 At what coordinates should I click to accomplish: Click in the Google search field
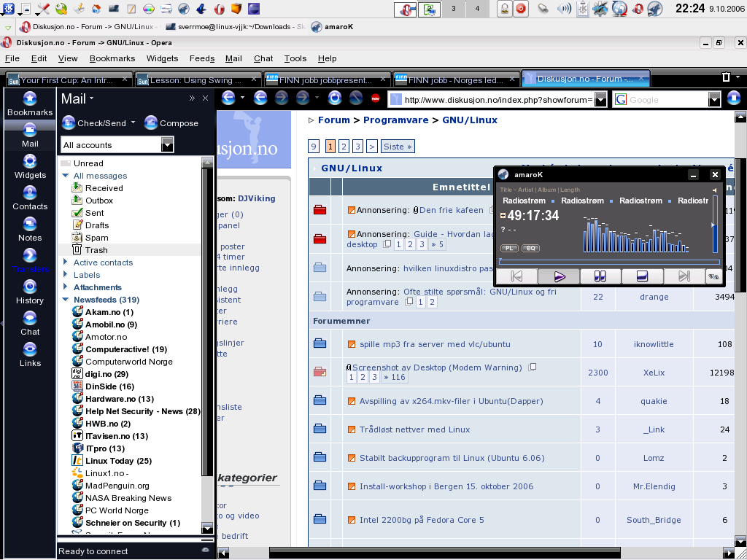coord(667,99)
